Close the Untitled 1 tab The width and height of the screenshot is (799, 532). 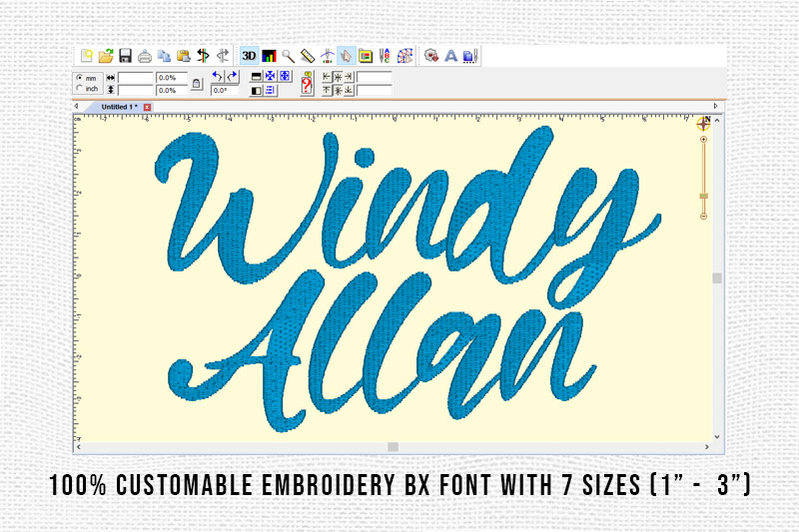[147, 107]
